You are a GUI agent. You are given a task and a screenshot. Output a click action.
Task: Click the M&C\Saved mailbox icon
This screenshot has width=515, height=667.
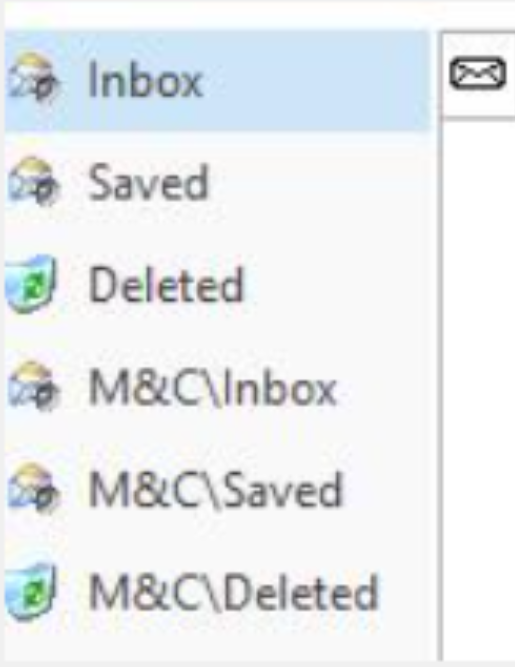(x=32, y=488)
